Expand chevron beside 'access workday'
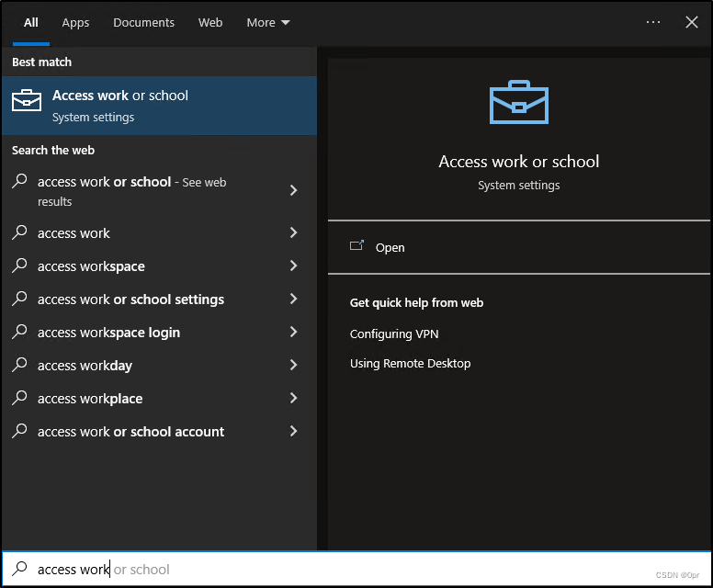Screen dimensions: 713x588 click(x=293, y=365)
